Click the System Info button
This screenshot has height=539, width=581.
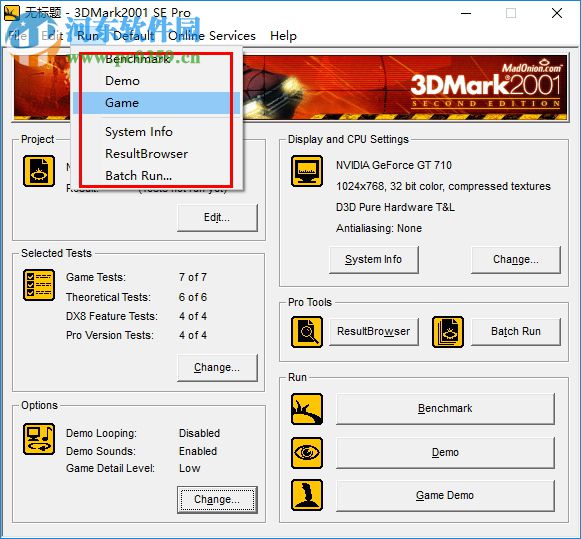click(374, 259)
